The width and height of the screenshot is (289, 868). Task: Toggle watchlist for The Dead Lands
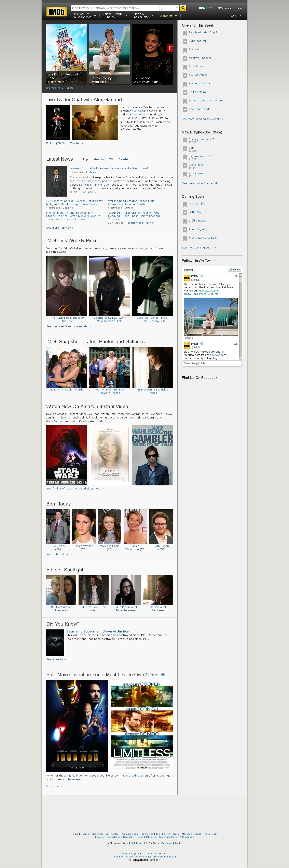point(185,110)
